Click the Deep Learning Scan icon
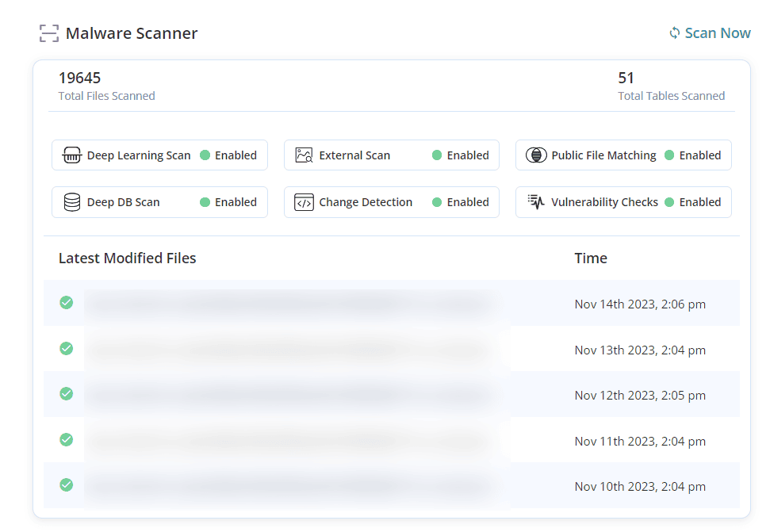 point(72,155)
